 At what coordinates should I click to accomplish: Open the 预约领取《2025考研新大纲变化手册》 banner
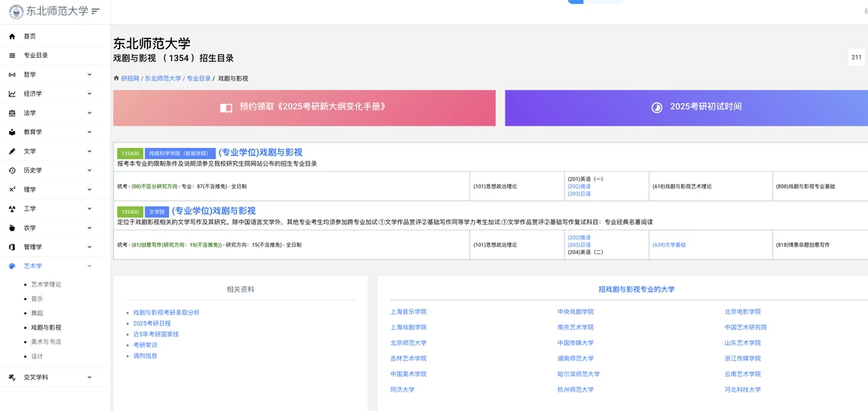(304, 108)
